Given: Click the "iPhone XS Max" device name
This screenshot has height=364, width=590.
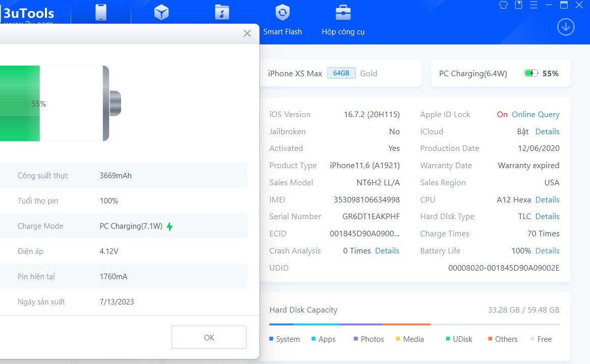Looking at the screenshot, I should click(295, 73).
